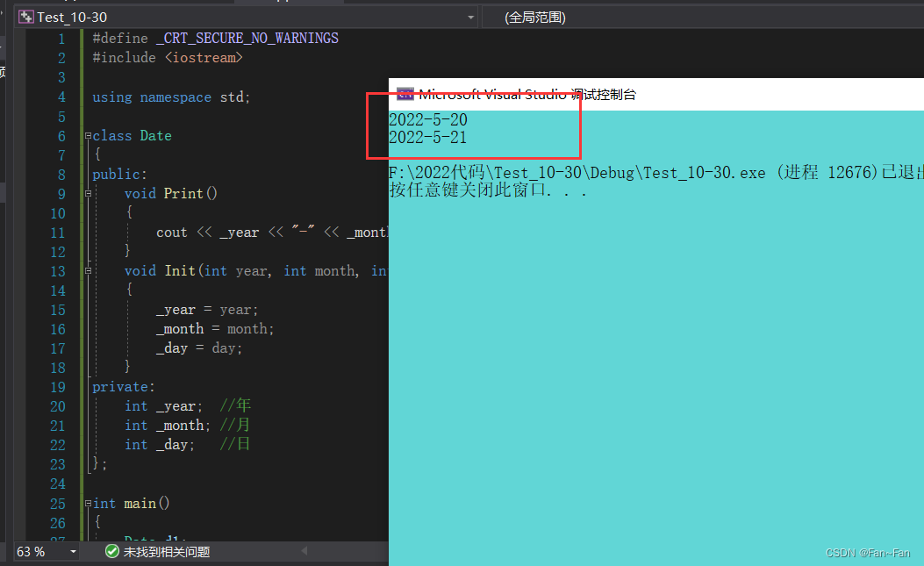The image size is (924, 566).
Task: Collapse the void Print() function block
Action: tap(88, 193)
